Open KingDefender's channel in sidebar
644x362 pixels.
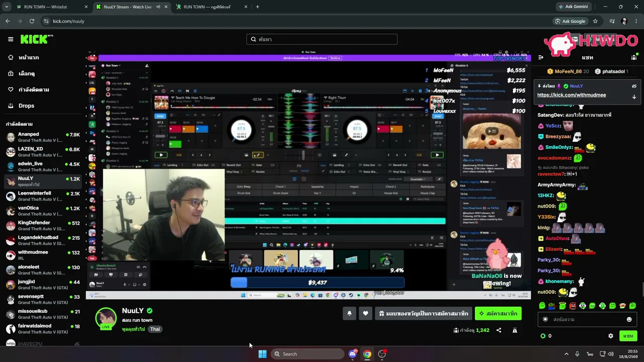(x=43, y=225)
